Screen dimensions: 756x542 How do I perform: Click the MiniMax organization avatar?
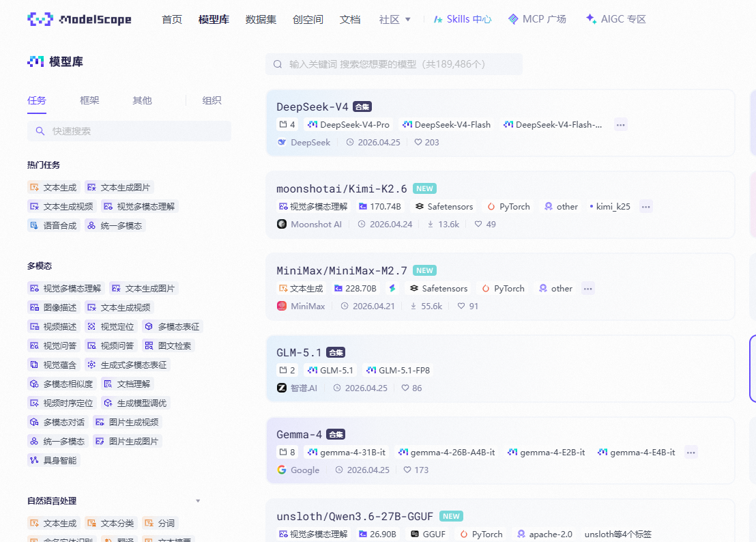pyautogui.click(x=282, y=306)
